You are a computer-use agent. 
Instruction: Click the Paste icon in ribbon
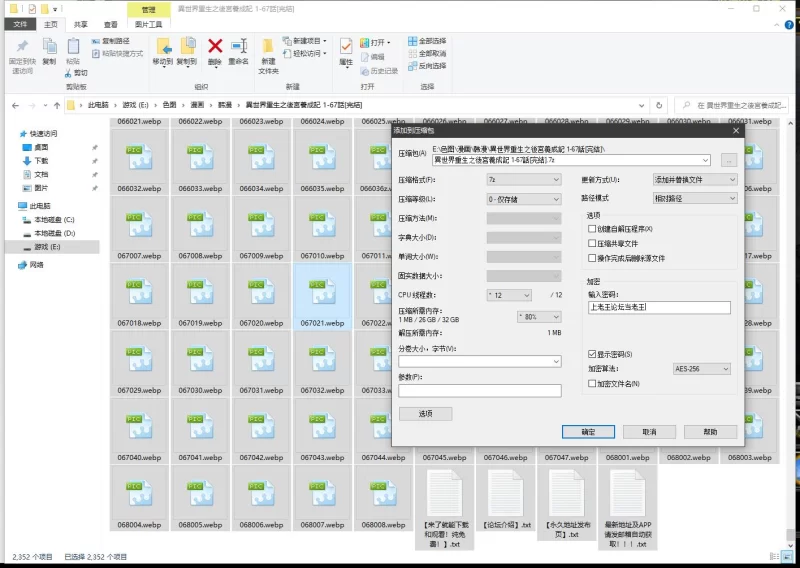(72, 47)
